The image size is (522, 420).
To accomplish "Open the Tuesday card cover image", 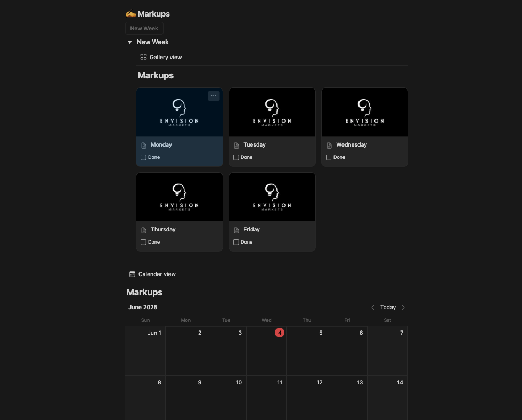I will coord(272,112).
